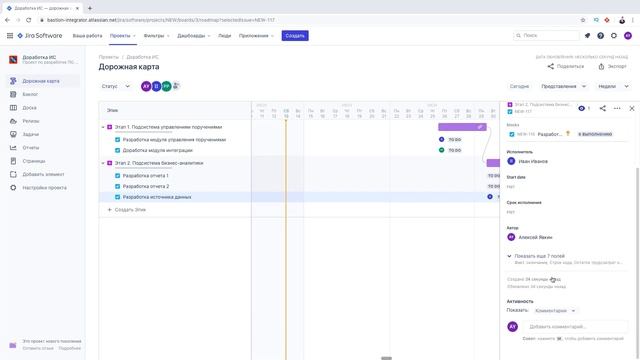Click into the Добавить комментарий field

tap(576, 327)
